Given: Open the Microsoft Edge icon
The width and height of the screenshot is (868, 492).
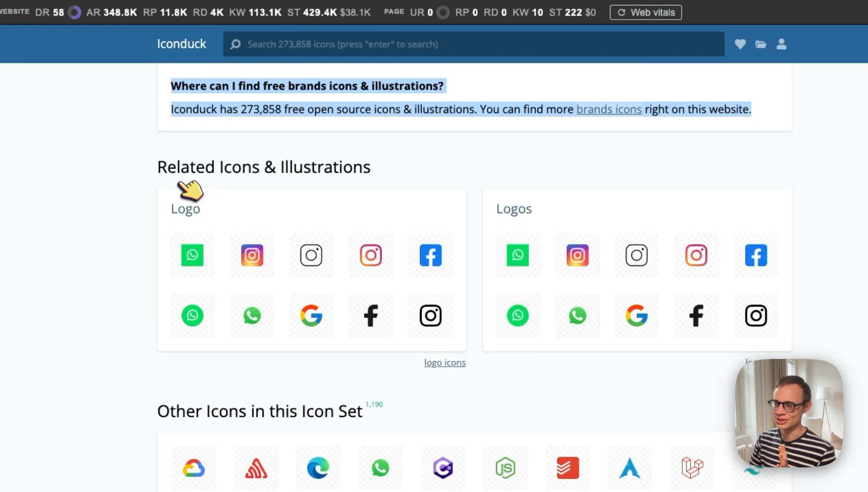Looking at the screenshot, I should [318, 468].
